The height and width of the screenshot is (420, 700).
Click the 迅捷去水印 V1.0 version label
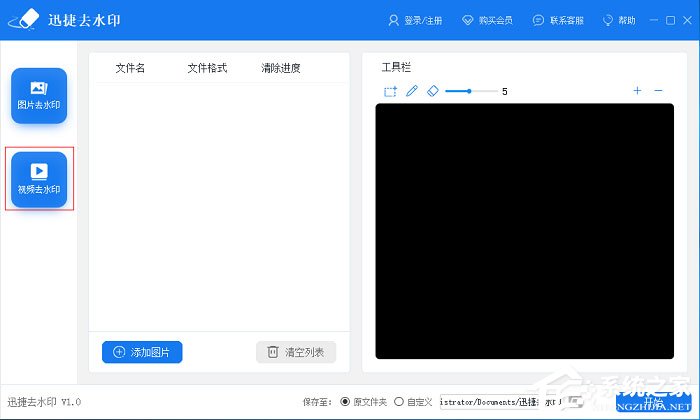point(44,402)
